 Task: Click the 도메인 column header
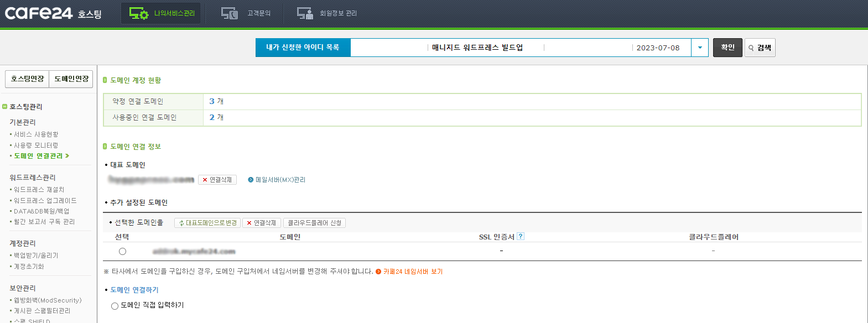290,237
